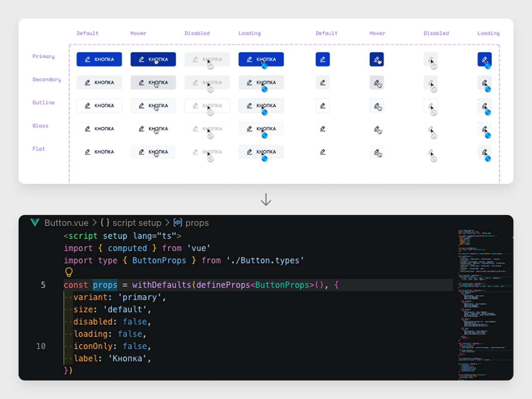This screenshot has width=532, height=399.
Task: Click the Outline Default КНОПКА button
Action: tap(99, 106)
